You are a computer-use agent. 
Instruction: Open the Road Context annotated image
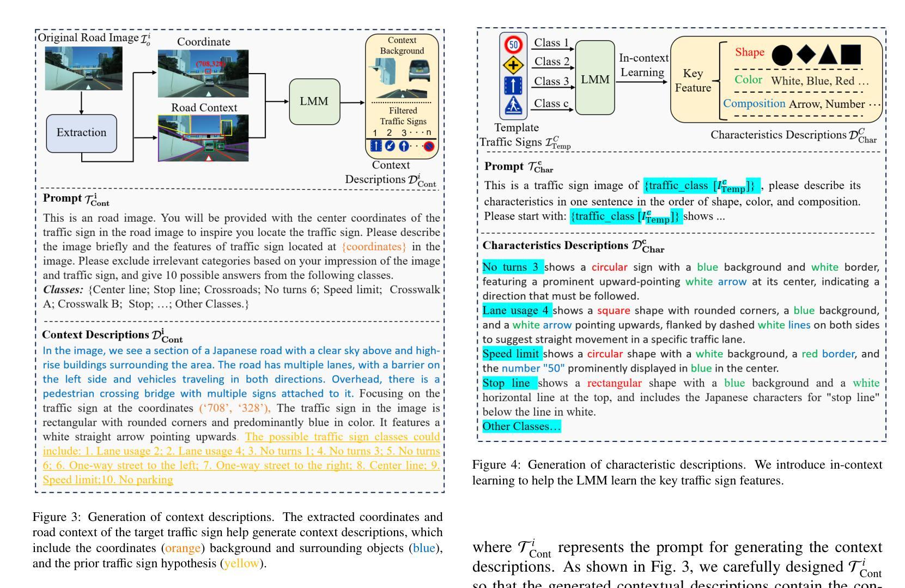click(x=203, y=138)
